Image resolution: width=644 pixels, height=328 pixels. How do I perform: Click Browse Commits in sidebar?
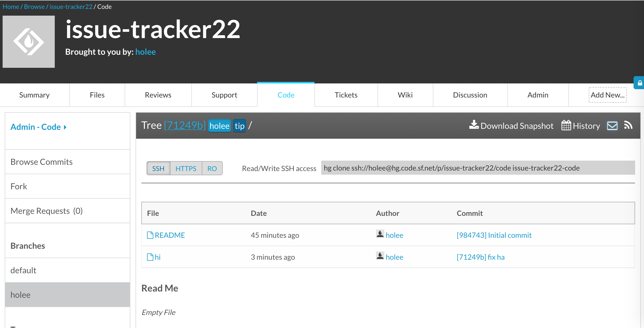click(x=41, y=162)
